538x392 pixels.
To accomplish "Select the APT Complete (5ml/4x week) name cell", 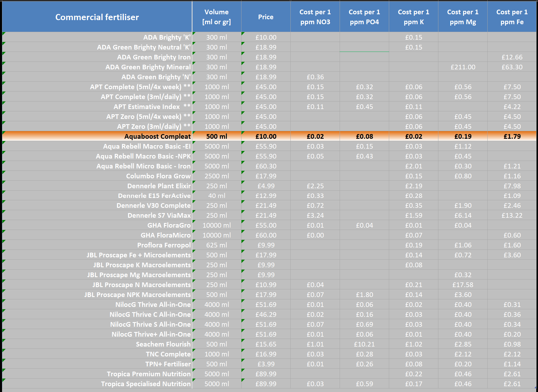I will click(x=97, y=87).
